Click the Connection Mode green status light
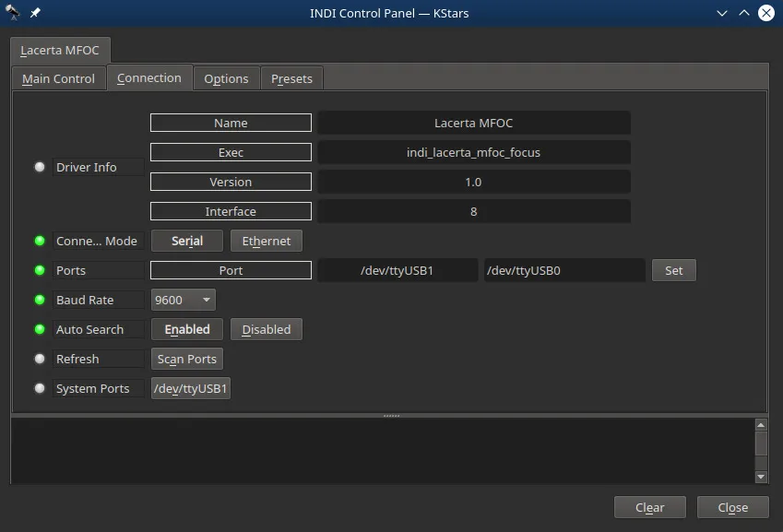 coord(40,241)
